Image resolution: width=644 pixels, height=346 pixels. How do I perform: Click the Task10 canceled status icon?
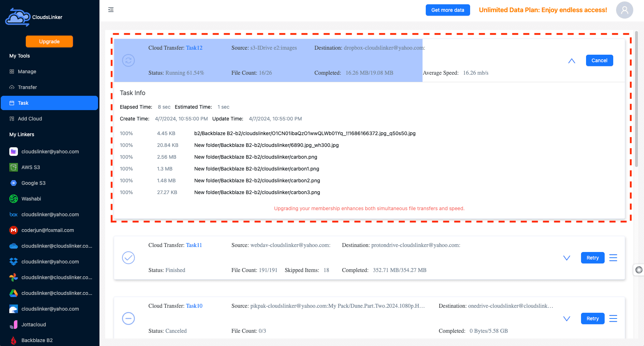point(128,318)
